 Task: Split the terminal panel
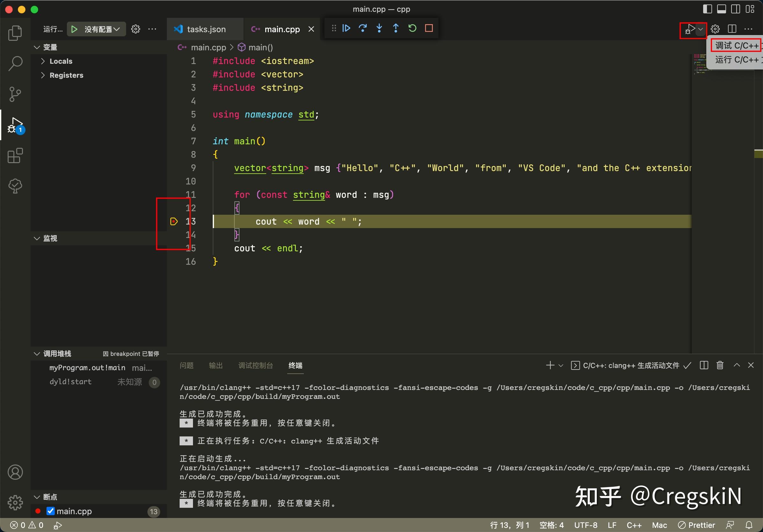(704, 366)
